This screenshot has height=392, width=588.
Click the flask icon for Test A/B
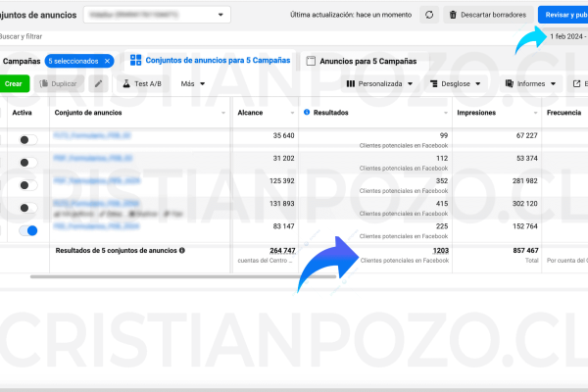click(x=126, y=83)
